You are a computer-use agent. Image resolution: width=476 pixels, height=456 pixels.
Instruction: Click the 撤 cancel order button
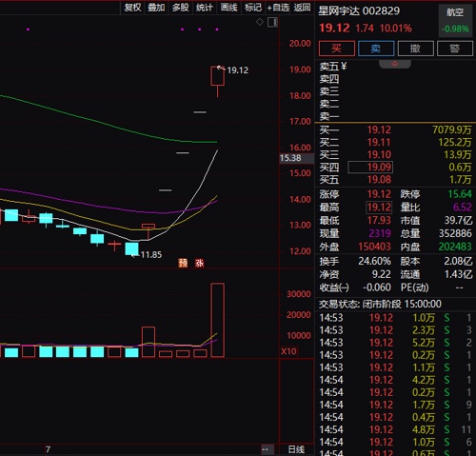pyautogui.click(x=415, y=49)
